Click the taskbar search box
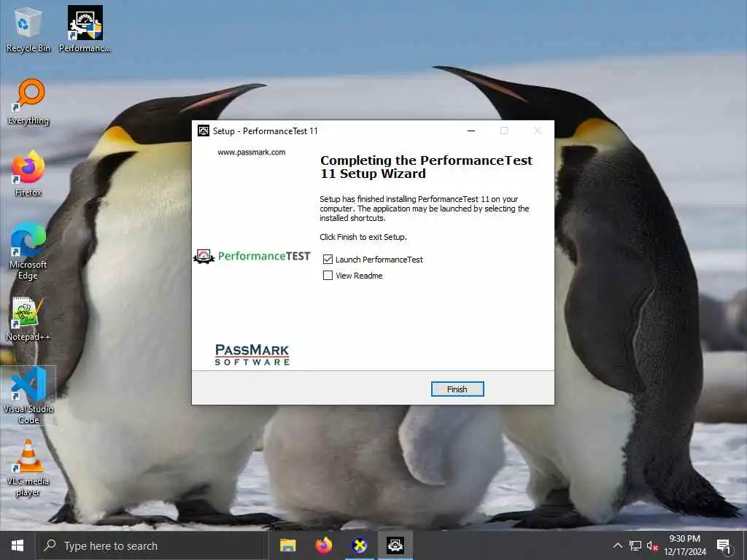The width and height of the screenshot is (747, 560). [152, 545]
